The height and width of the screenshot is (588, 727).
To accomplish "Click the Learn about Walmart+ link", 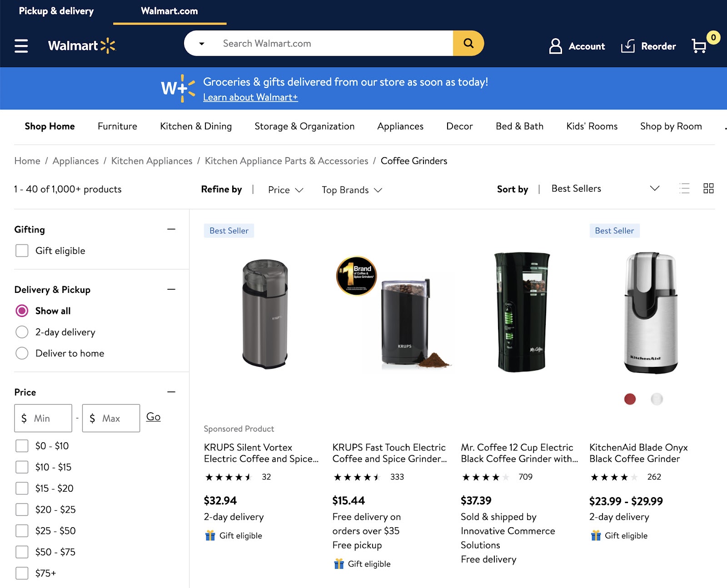I will click(x=250, y=97).
